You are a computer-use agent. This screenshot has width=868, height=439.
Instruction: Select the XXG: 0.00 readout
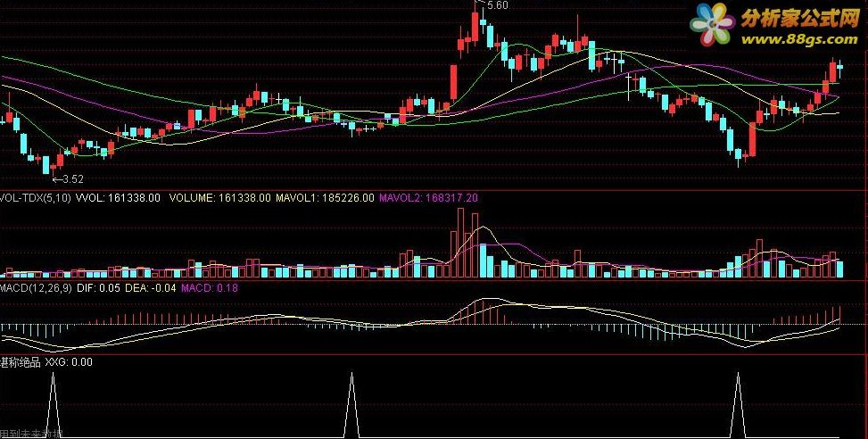pos(68,362)
